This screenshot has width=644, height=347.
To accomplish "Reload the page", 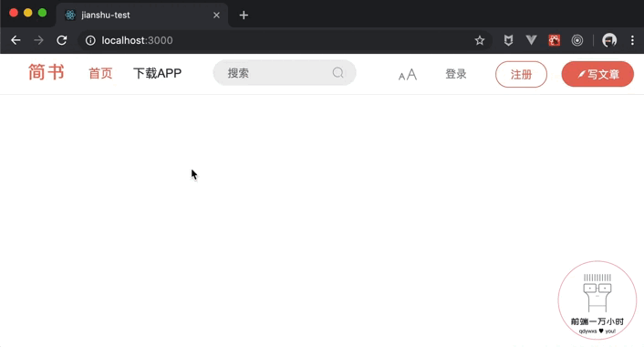I will 62,40.
